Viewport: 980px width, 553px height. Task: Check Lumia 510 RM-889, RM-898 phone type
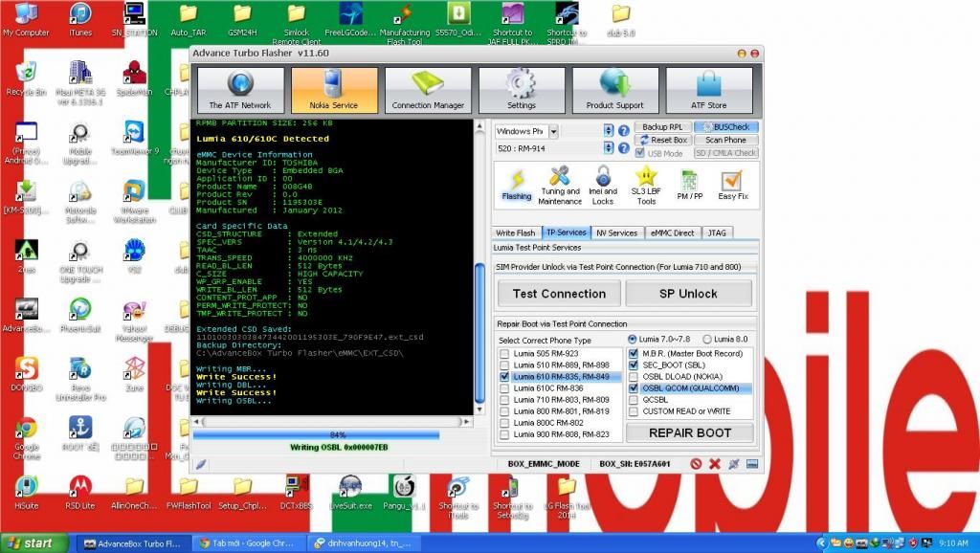point(504,365)
